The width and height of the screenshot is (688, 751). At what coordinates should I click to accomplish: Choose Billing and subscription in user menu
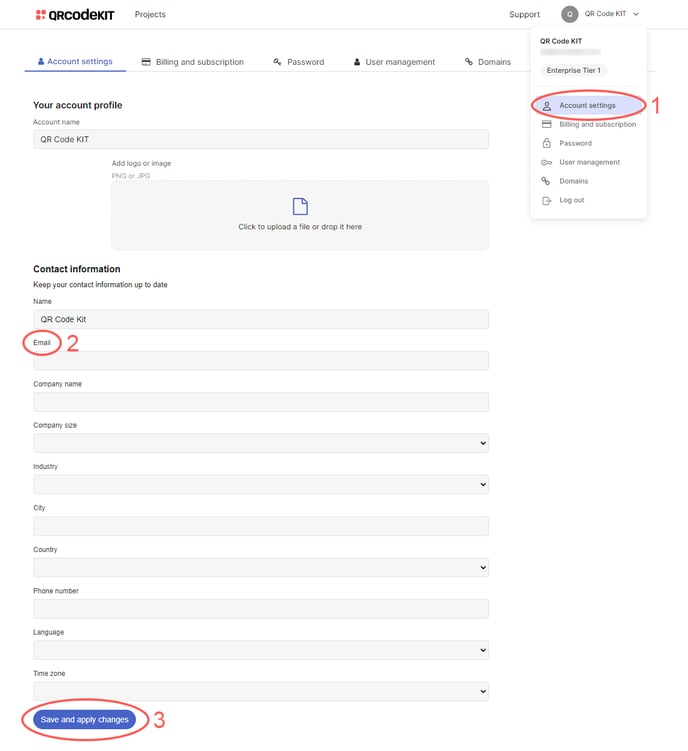[x=588, y=125]
